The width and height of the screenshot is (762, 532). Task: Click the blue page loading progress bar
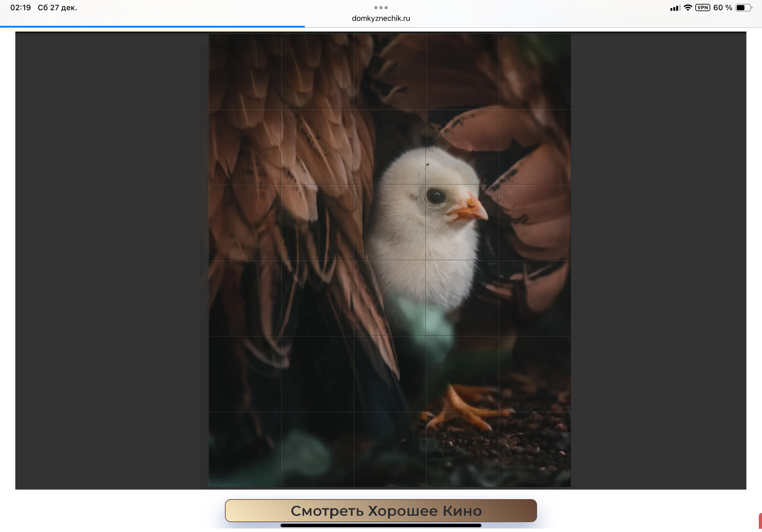(x=152, y=26)
